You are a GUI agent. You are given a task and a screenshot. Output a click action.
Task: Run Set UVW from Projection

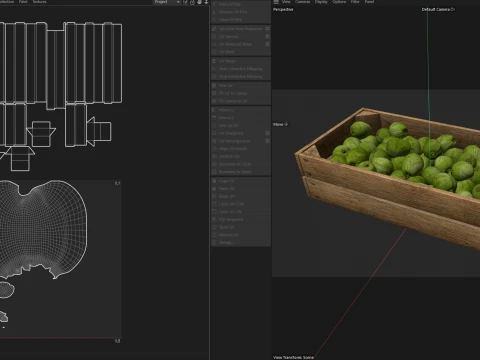tap(238, 29)
